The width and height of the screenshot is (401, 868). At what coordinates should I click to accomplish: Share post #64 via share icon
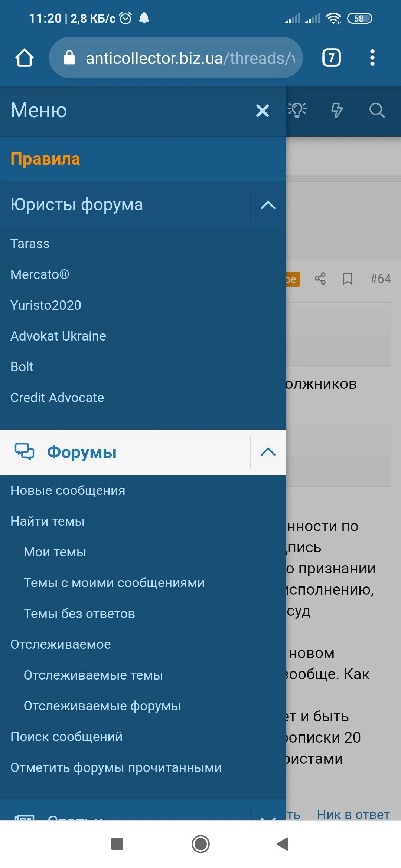click(x=320, y=279)
